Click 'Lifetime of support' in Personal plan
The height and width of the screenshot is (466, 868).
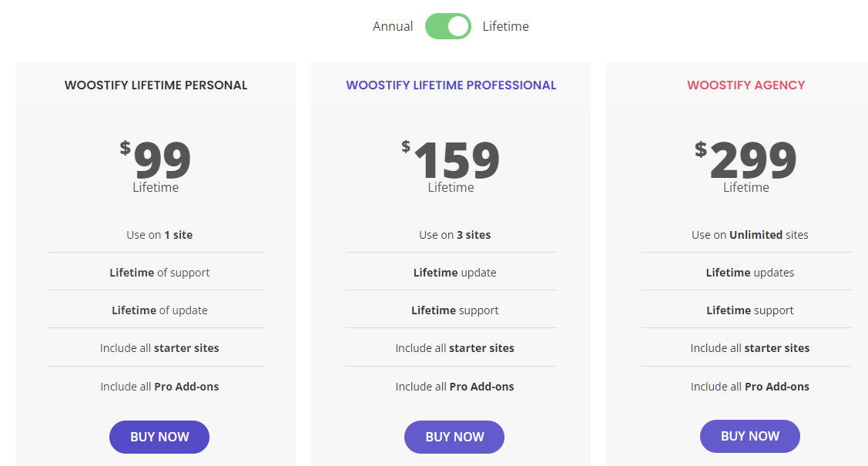click(159, 273)
